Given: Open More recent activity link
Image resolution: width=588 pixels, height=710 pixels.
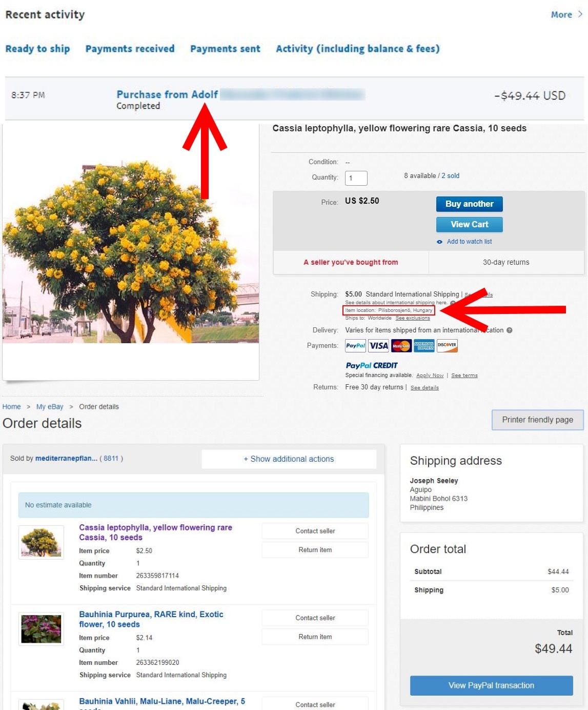Looking at the screenshot, I should click(561, 14).
